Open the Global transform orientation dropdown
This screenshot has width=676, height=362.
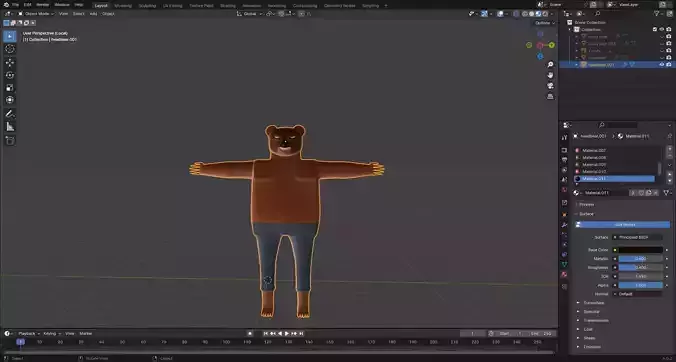250,14
